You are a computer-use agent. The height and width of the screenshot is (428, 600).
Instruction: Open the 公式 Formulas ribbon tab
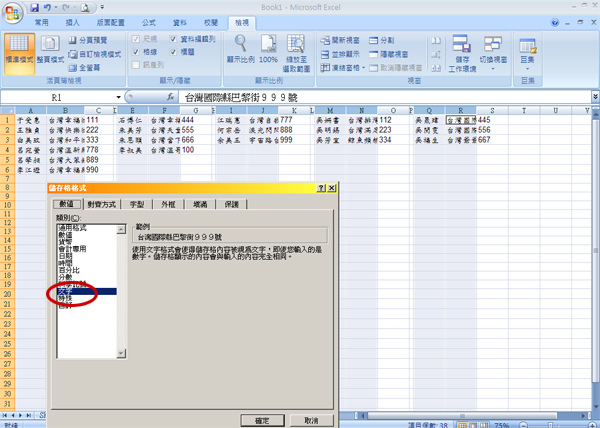click(149, 23)
